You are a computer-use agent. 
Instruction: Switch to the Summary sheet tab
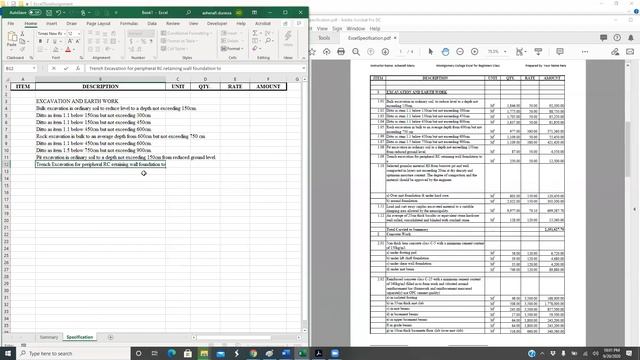[49, 337]
